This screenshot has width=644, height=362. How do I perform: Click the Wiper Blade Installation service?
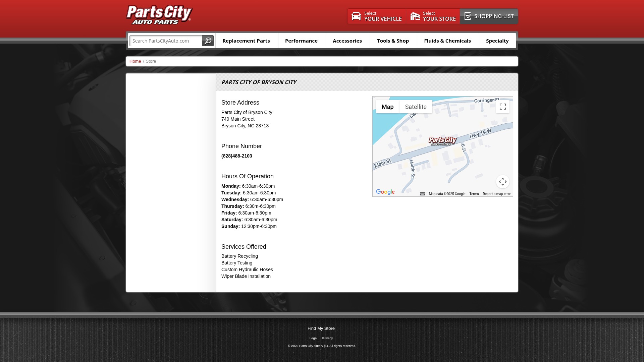(246, 276)
